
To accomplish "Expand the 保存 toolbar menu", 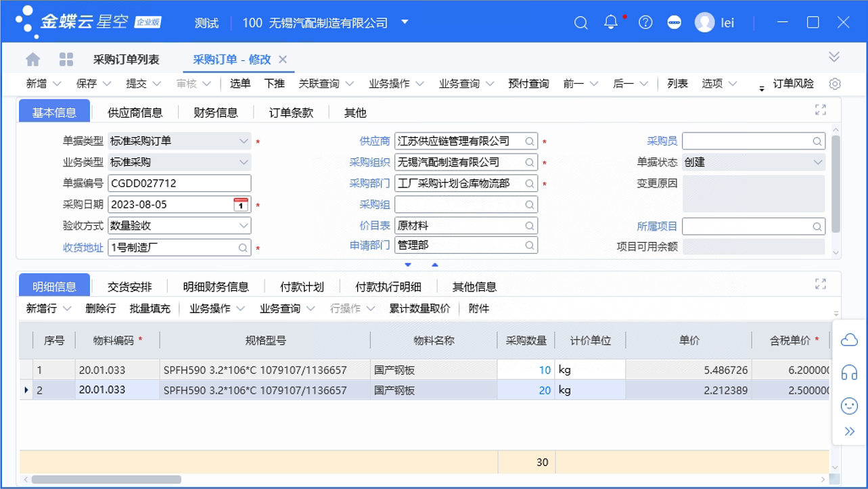I will (107, 84).
